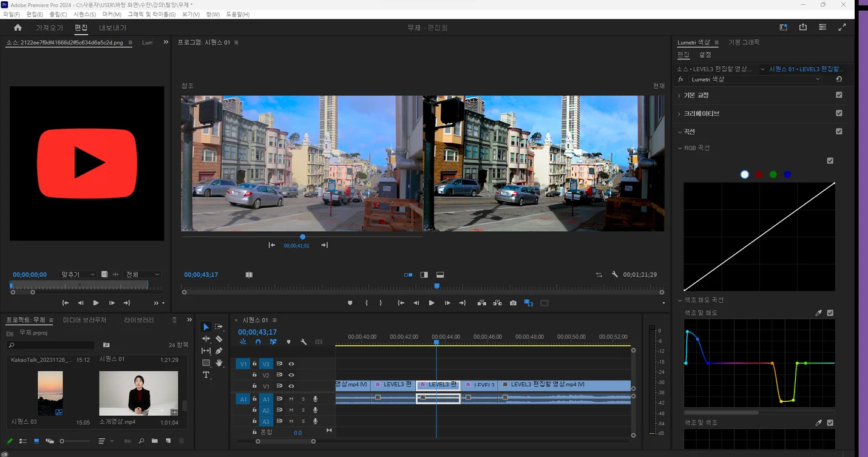Toggle snap magnet in timeline

click(x=258, y=342)
